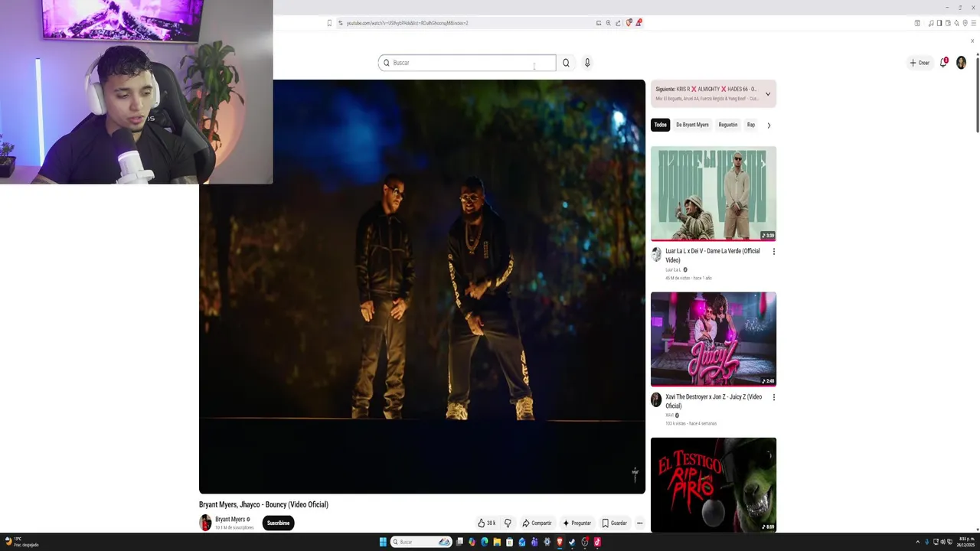The height and width of the screenshot is (551, 980).
Task: Bookmark page via address bar bookmark icon
Action: point(329,23)
